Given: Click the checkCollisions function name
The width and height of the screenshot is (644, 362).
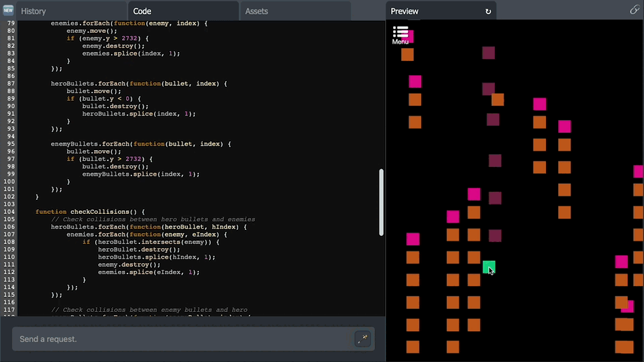Looking at the screenshot, I should coord(100,212).
